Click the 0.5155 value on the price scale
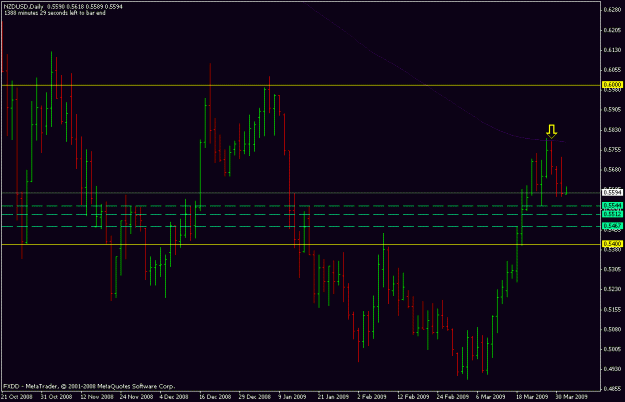This screenshot has height=402, width=625. (x=612, y=309)
